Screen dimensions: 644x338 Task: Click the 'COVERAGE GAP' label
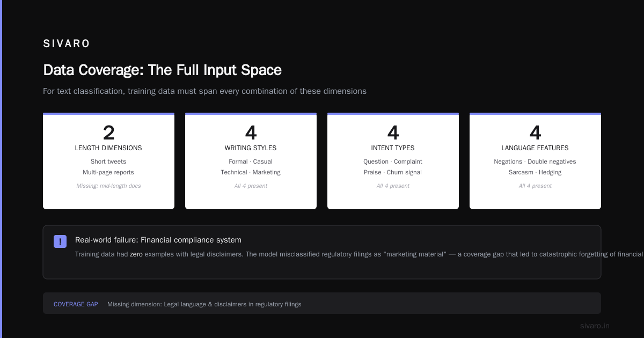(76, 304)
